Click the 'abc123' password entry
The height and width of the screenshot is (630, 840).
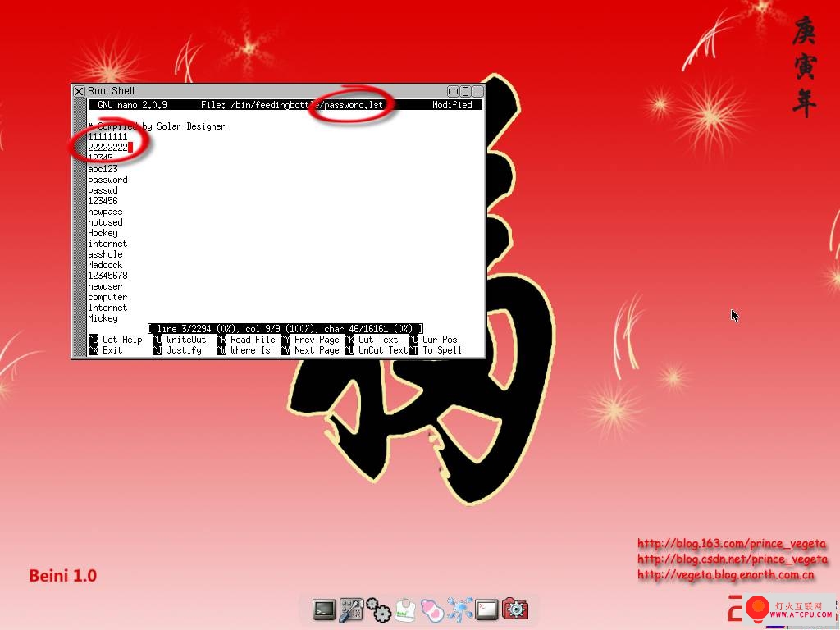(103, 169)
